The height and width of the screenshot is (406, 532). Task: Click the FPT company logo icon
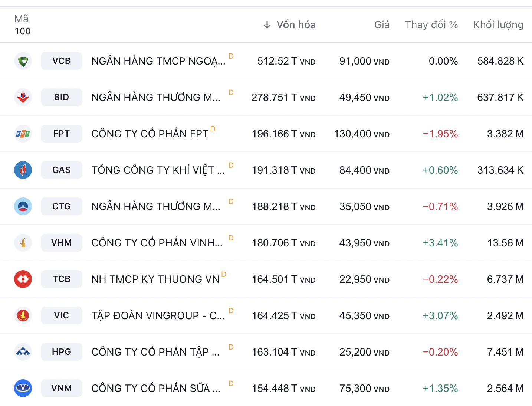pos(23,134)
